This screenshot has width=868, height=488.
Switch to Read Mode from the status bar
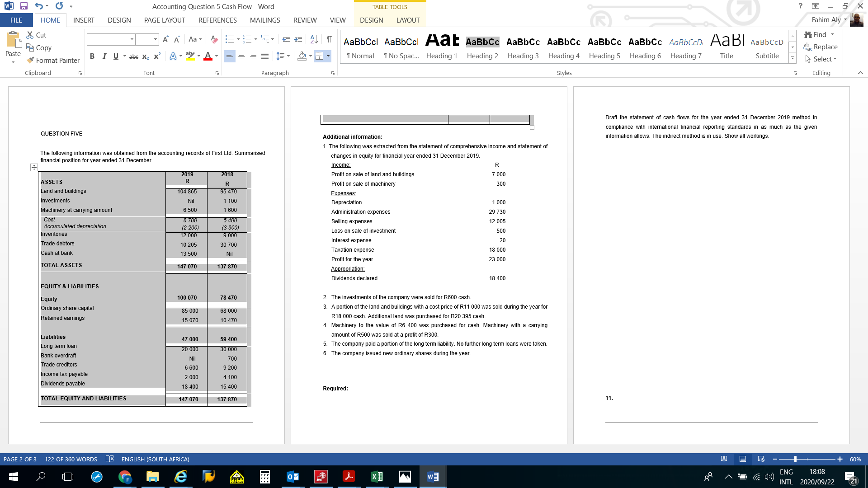(x=724, y=459)
